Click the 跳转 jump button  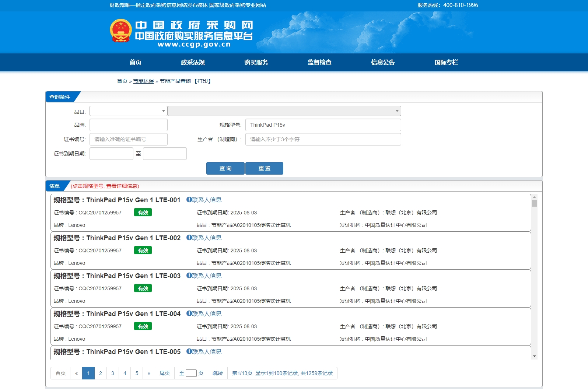coord(218,373)
